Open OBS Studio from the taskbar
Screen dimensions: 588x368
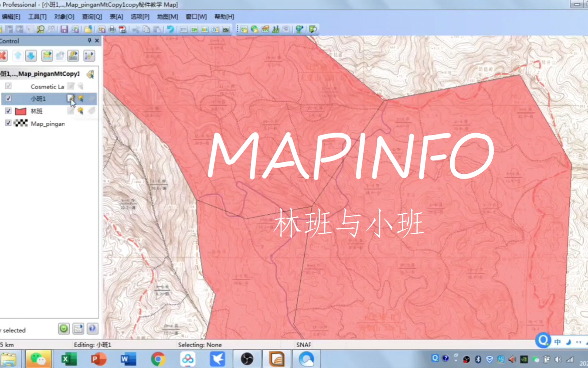(x=247, y=359)
